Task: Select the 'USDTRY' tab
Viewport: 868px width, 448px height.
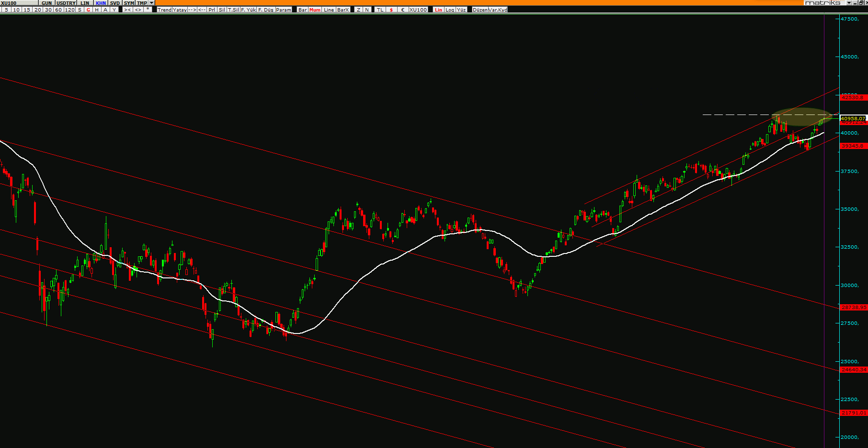Action: (66, 3)
